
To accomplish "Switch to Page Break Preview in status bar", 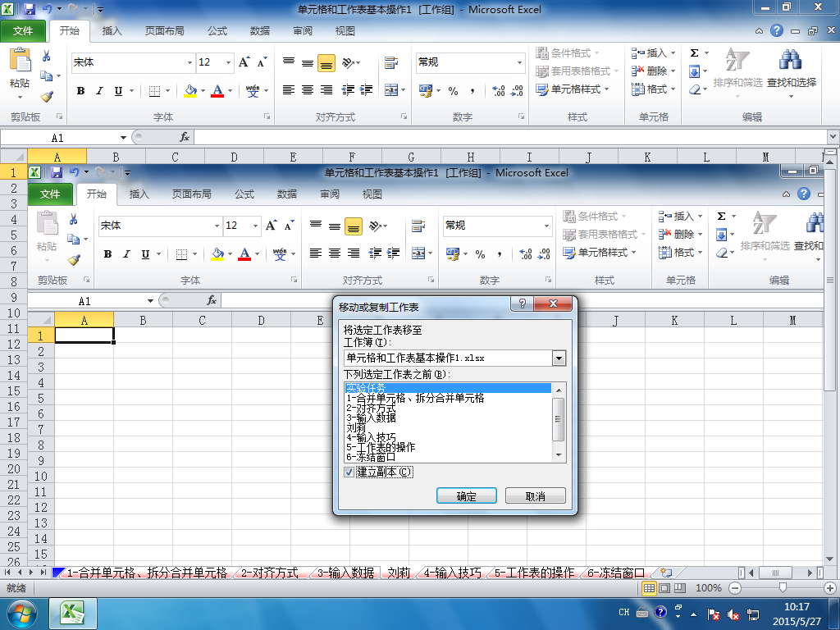I will (680, 588).
